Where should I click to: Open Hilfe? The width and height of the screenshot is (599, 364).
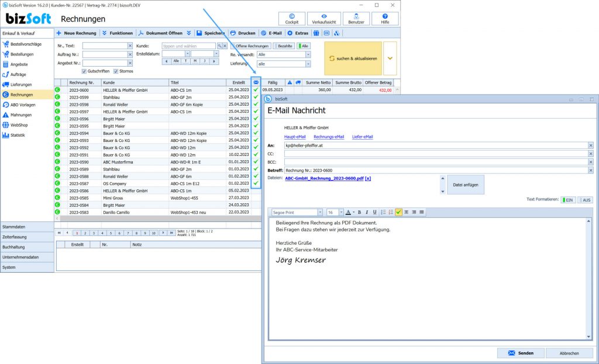pos(385,19)
